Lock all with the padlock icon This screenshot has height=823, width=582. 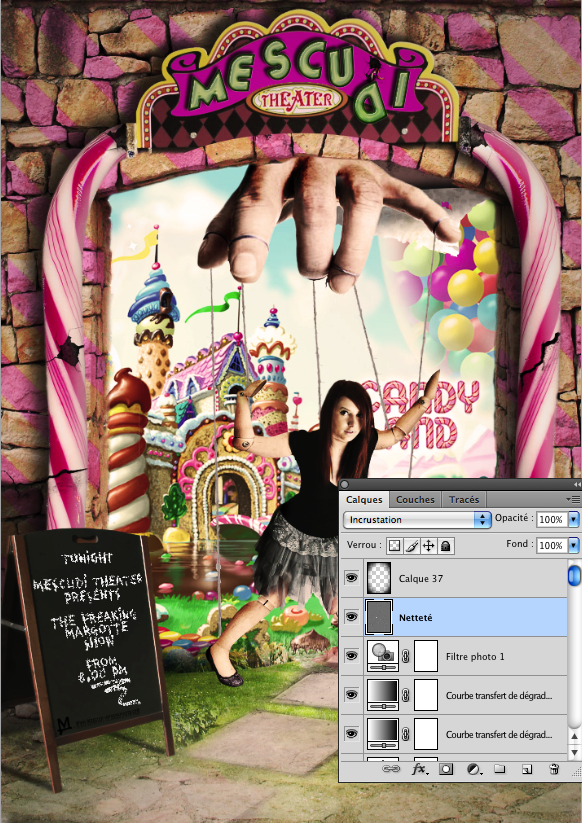click(446, 546)
